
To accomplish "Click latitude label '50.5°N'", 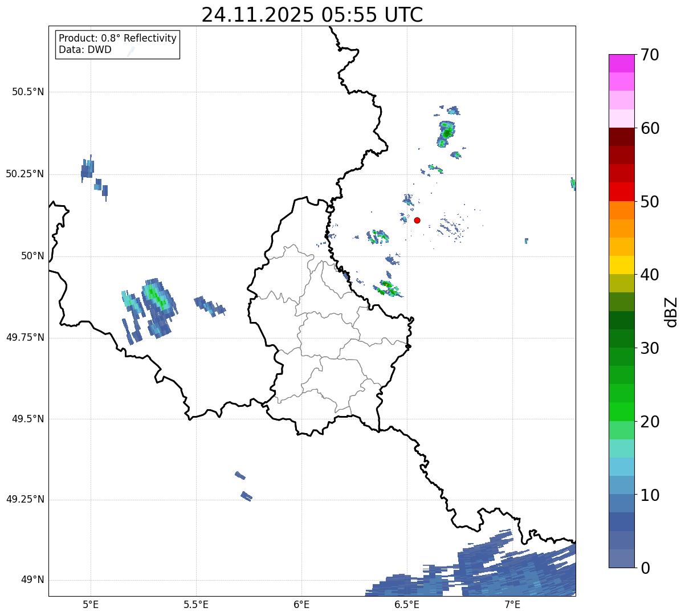I will [x=28, y=92].
